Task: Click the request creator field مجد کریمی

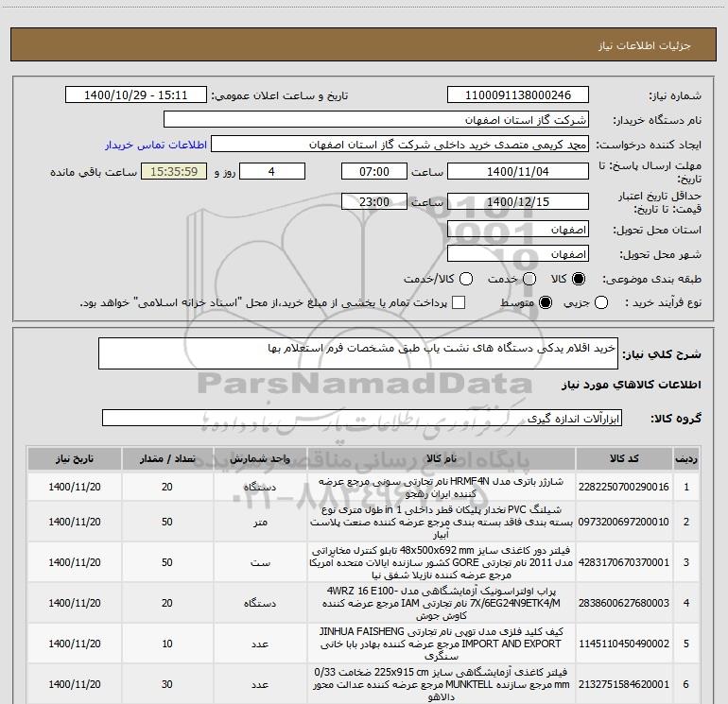Action: pos(400,145)
